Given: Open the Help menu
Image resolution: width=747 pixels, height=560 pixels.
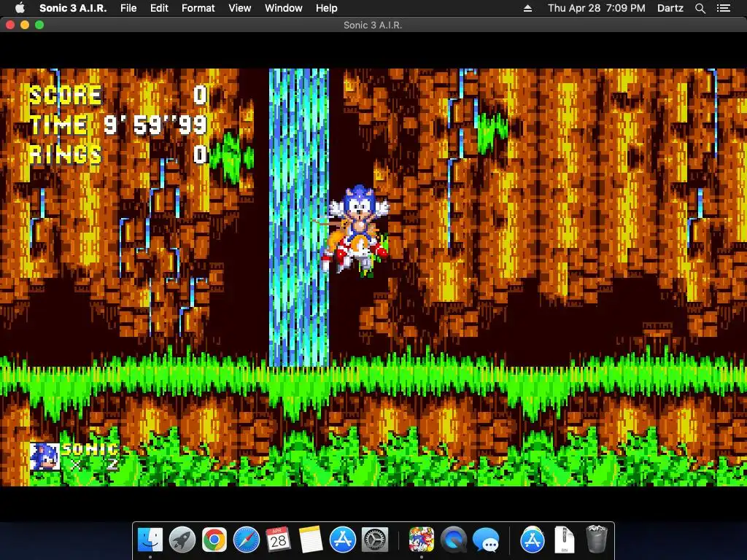Looking at the screenshot, I should 326,8.
